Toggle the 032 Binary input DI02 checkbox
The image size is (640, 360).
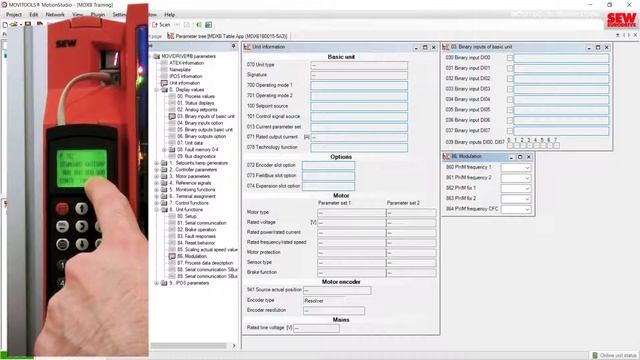click(x=510, y=79)
